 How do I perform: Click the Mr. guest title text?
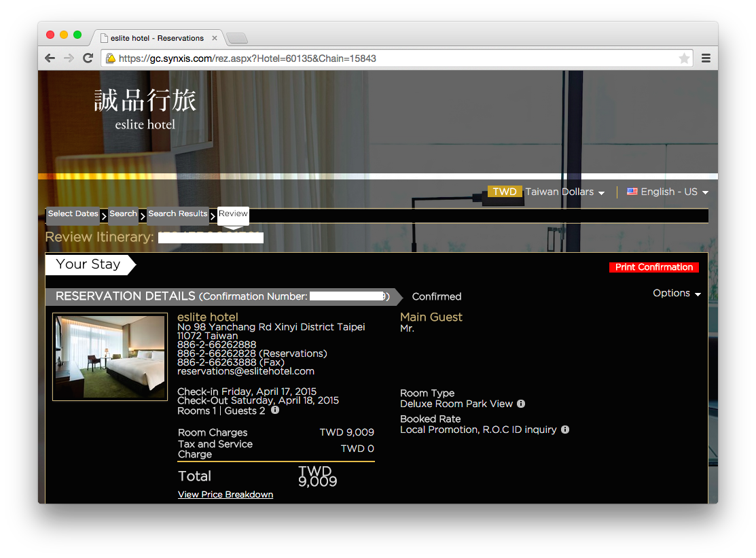(x=407, y=328)
